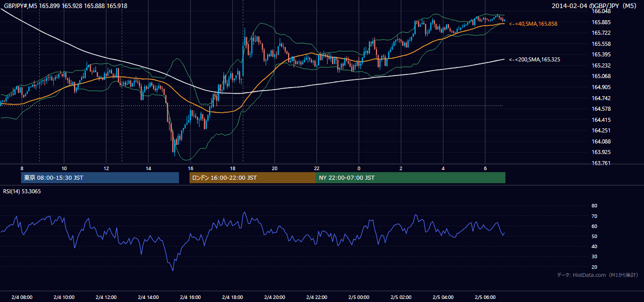Image resolution: width=644 pixels, height=302 pixels.
Task: Click hour label 12 under price chart
Action: 106,168
